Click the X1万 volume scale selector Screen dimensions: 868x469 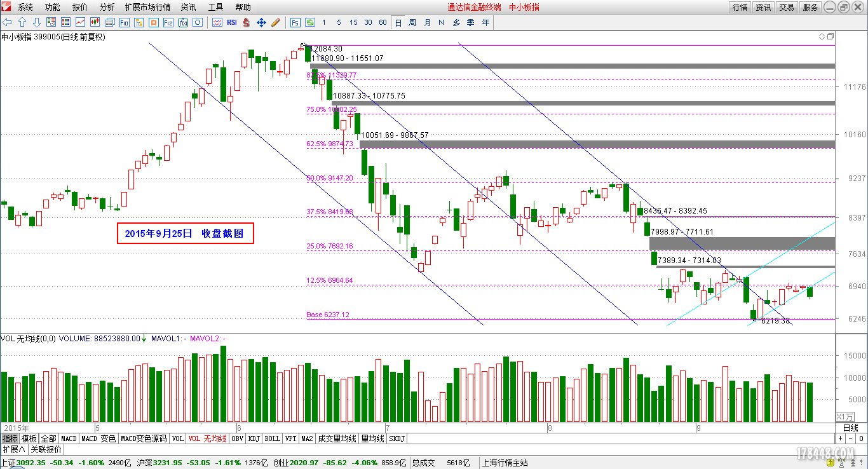click(844, 416)
